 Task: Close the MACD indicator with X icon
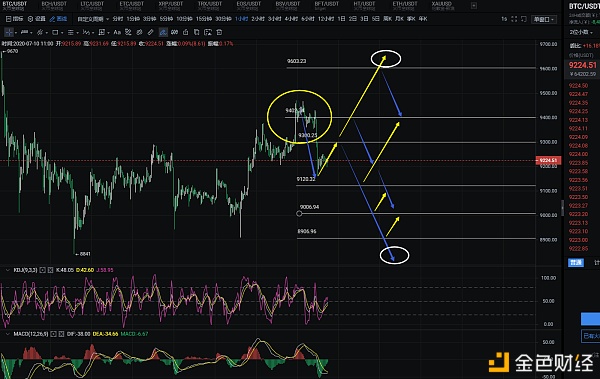coord(62,334)
